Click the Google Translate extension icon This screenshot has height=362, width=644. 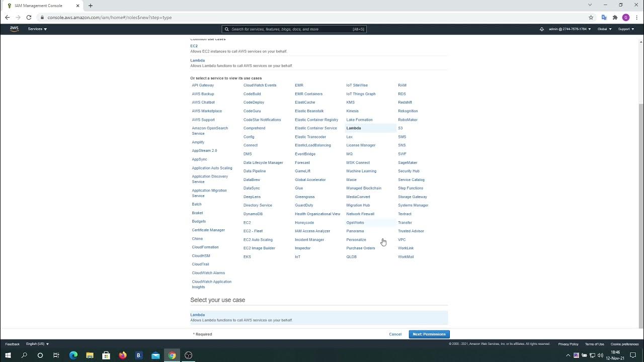coord(604,17)
